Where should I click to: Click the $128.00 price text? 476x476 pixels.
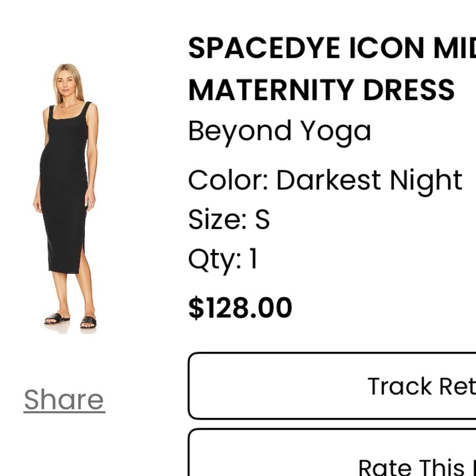click(240, 306)
